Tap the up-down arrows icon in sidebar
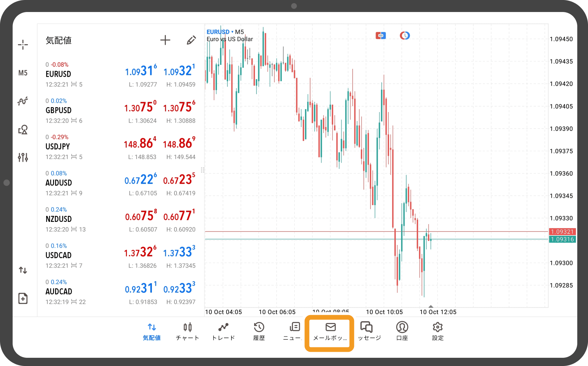 pos(23,270)
